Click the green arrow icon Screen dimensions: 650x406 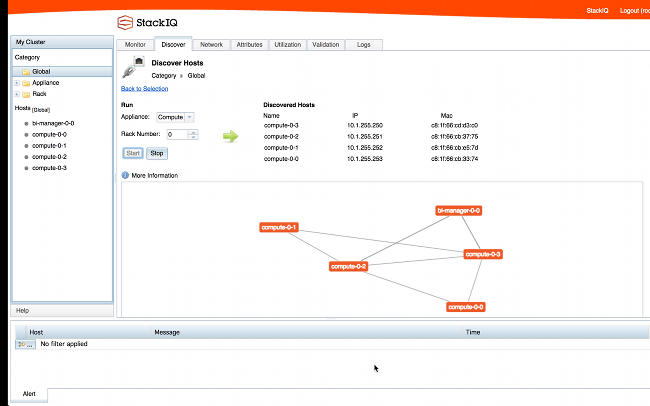230,136
